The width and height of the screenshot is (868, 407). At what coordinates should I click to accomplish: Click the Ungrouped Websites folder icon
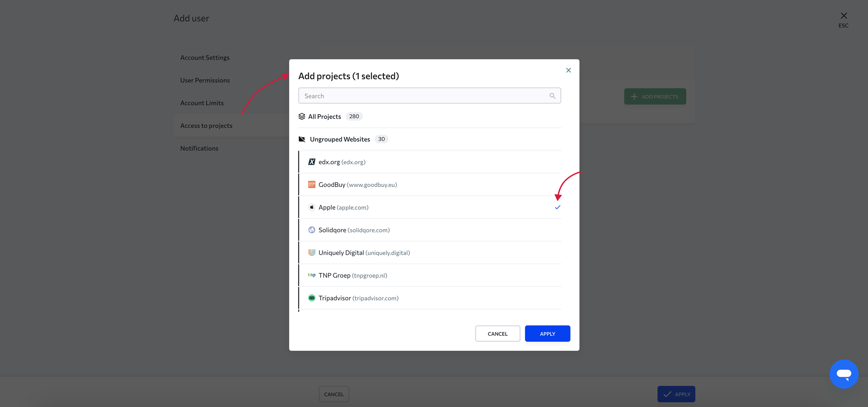(x=302, y=139)
